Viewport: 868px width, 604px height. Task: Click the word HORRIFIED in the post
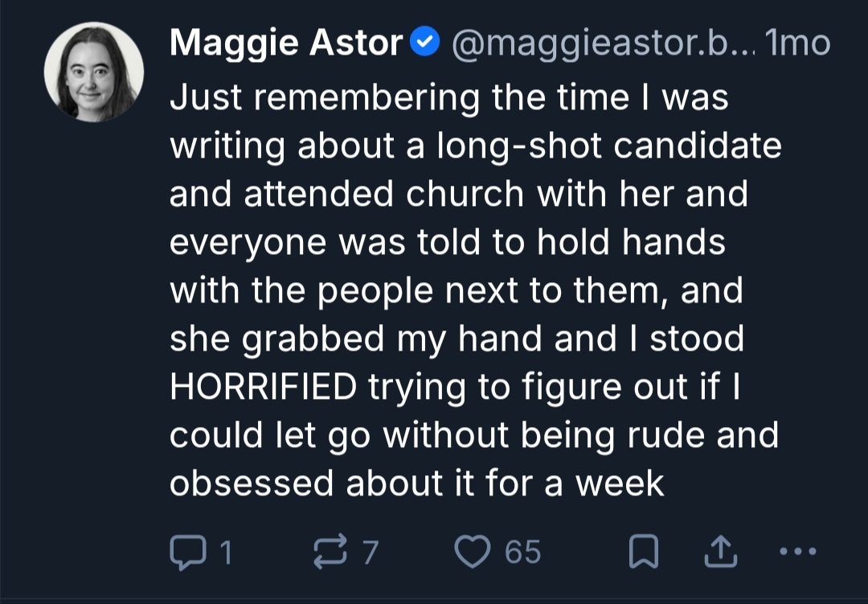coord(264,387)
